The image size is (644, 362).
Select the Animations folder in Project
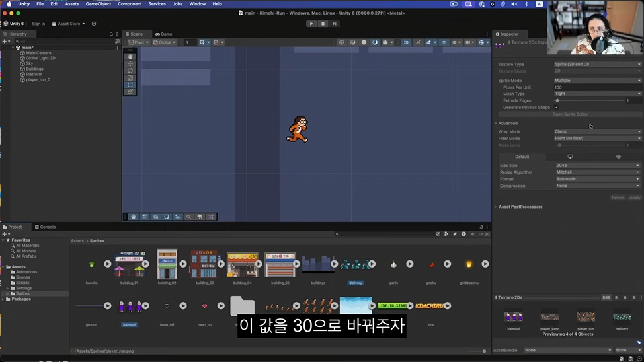26,272
